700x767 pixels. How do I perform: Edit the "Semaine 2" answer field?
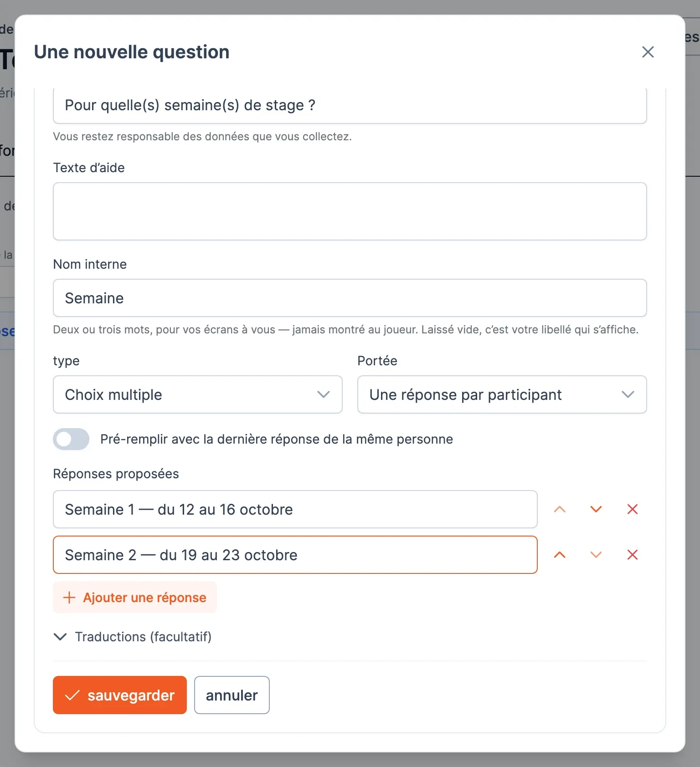[x=295, y=555]
